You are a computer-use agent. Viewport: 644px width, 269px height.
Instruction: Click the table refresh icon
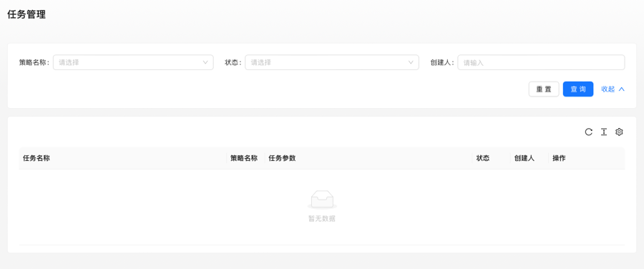click(x=589, y=132)
